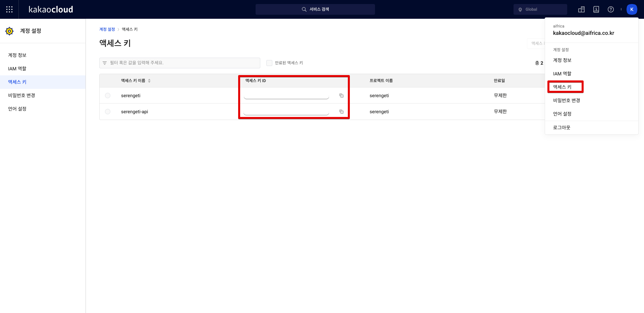Click the kakaocloud logo
Image resolution: width=644 pixels, height=313 pixels.
click(x=51, y=9)
